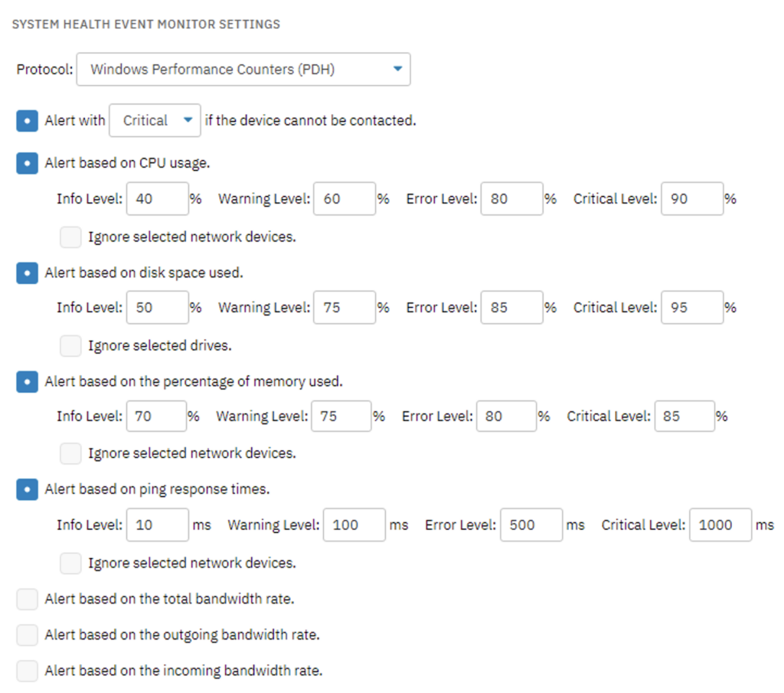This screenshot has height=693, width=784.
Task: Check Ignore selected network devices under memory
Action: point(70,453)
